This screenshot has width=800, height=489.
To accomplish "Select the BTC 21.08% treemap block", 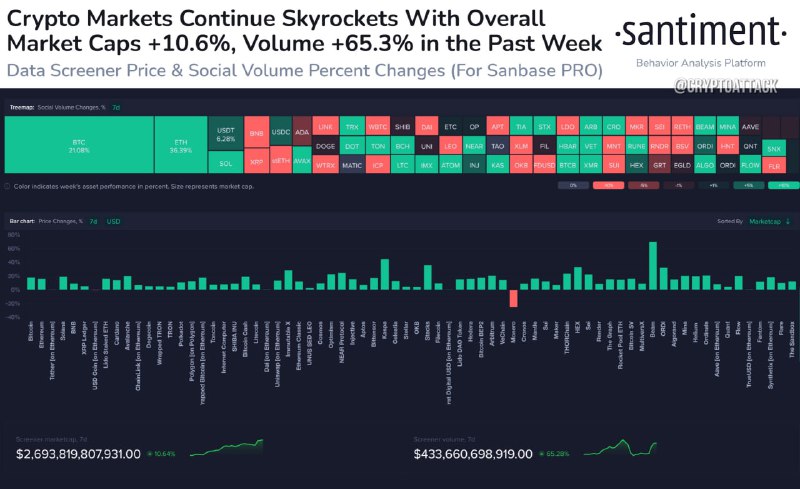I will tap(79, 145).
